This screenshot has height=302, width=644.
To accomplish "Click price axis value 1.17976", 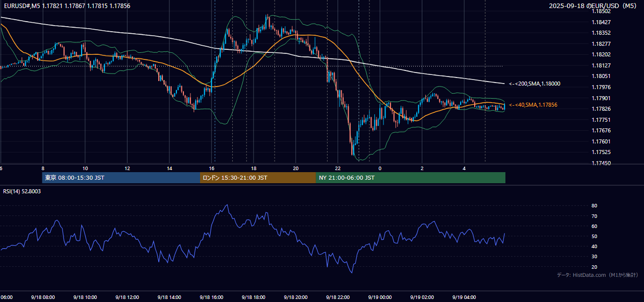I will [x=602, y=87].
